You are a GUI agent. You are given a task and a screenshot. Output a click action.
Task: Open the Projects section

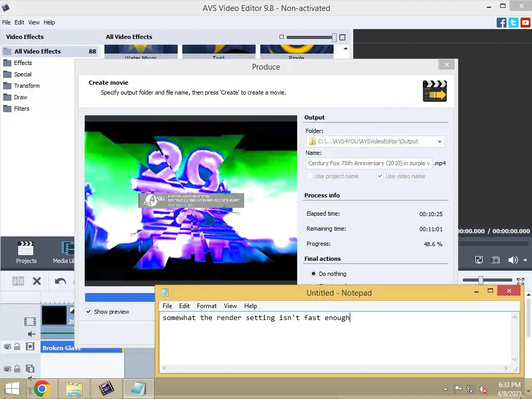pos(26,252)
